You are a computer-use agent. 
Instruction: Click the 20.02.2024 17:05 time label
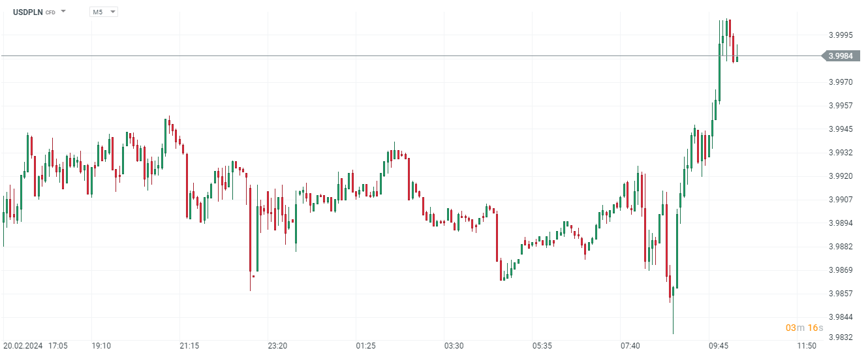tap(35, 345)
